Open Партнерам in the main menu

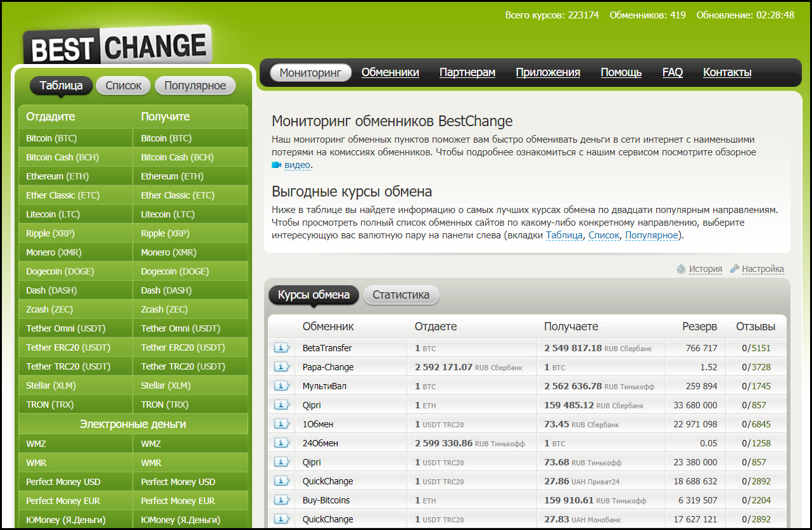pos(467,72)
